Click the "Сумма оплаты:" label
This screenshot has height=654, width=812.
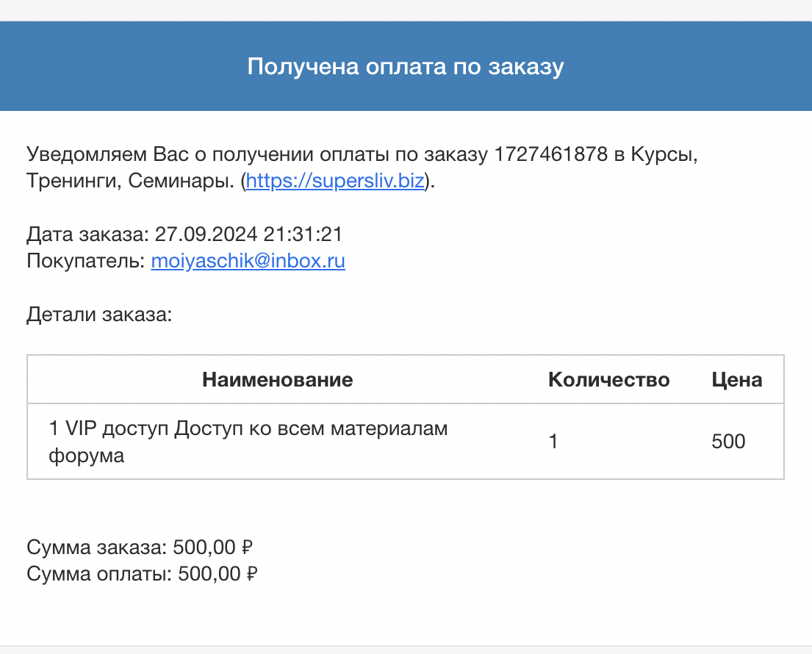(99, 574)
